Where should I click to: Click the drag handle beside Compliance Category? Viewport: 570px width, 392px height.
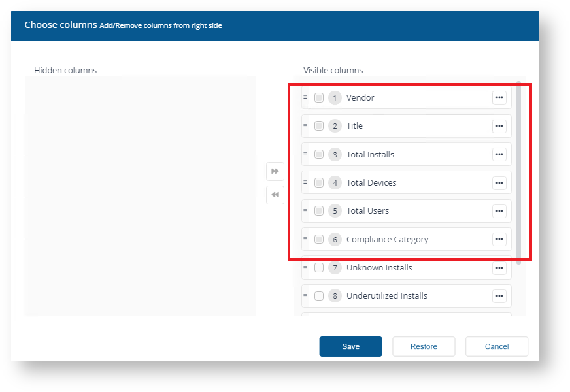point(305,239)
